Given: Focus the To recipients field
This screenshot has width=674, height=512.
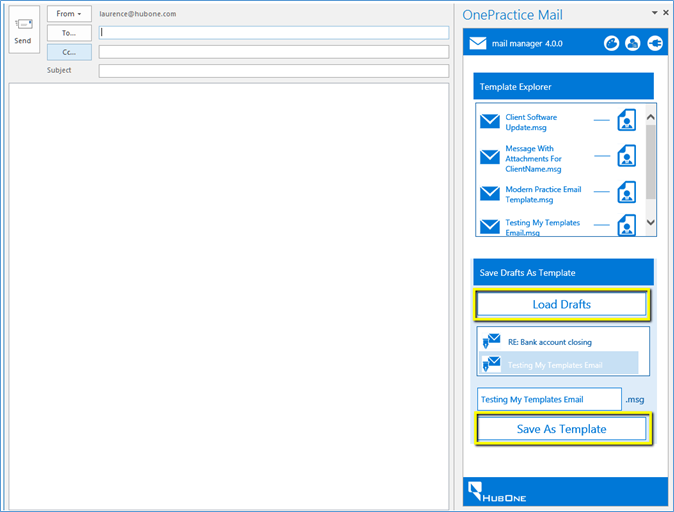Looking at the screenshot, I should point(274,33).
